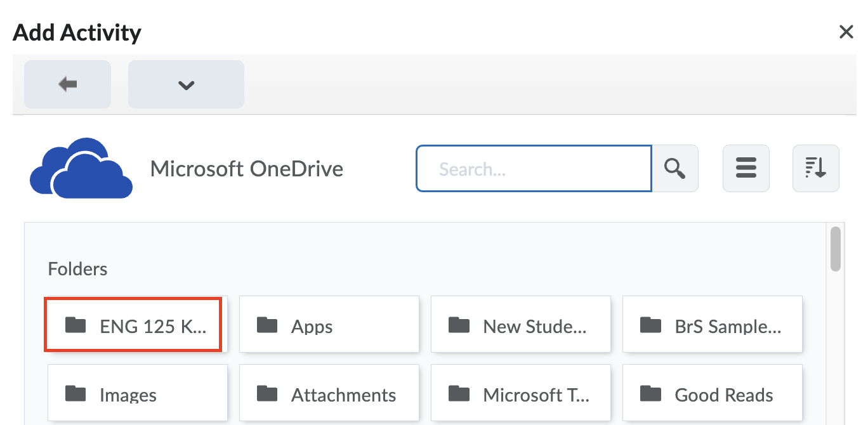Screen dimensions: 868x425
Task: Click the Good Reads folder icon
Action: [x=650, y=394]
